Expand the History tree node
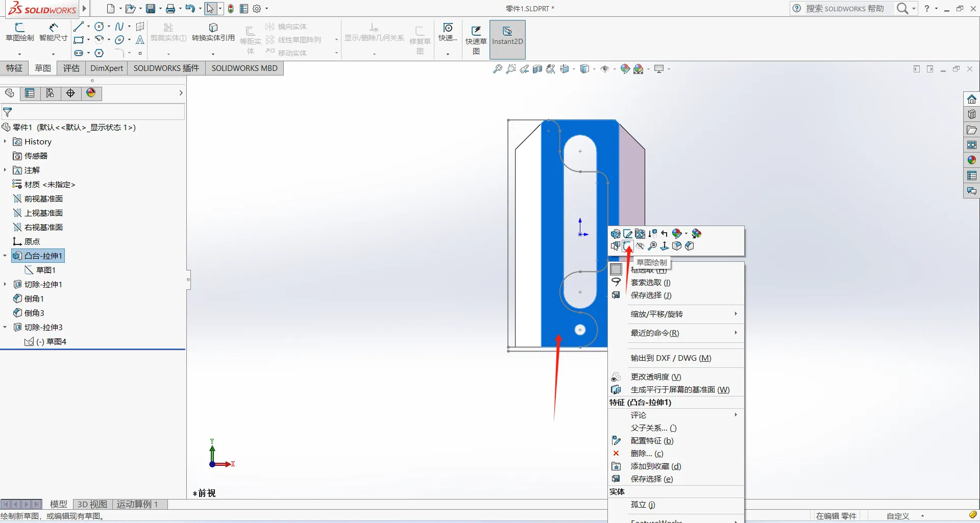The width and height of the screenshot is (980, 523). 5,141
